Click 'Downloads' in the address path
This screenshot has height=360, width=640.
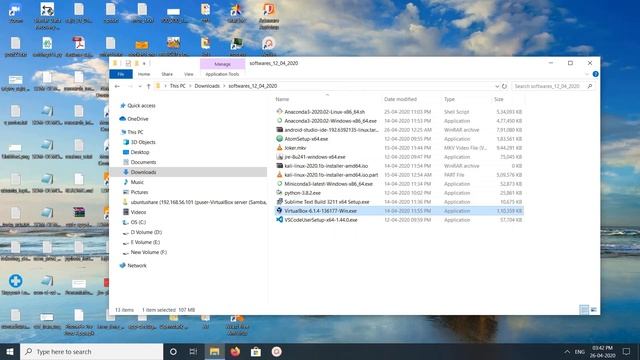tap(207, 86)
